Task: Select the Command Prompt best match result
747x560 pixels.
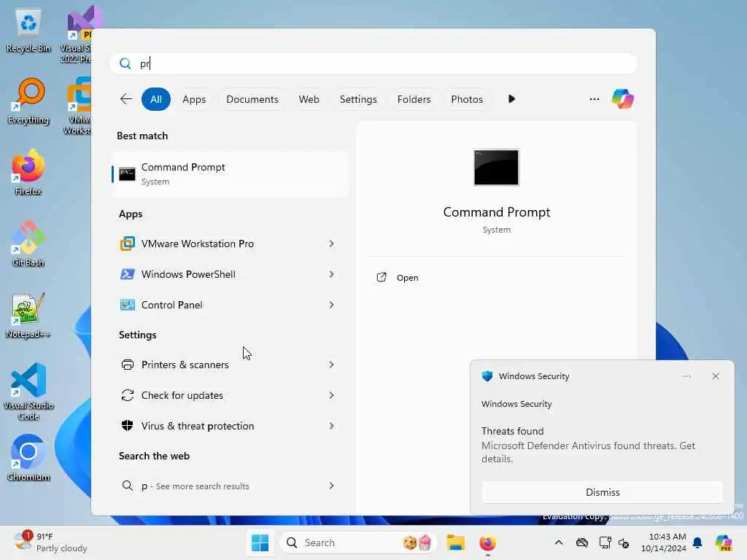Action: point(230,174)
